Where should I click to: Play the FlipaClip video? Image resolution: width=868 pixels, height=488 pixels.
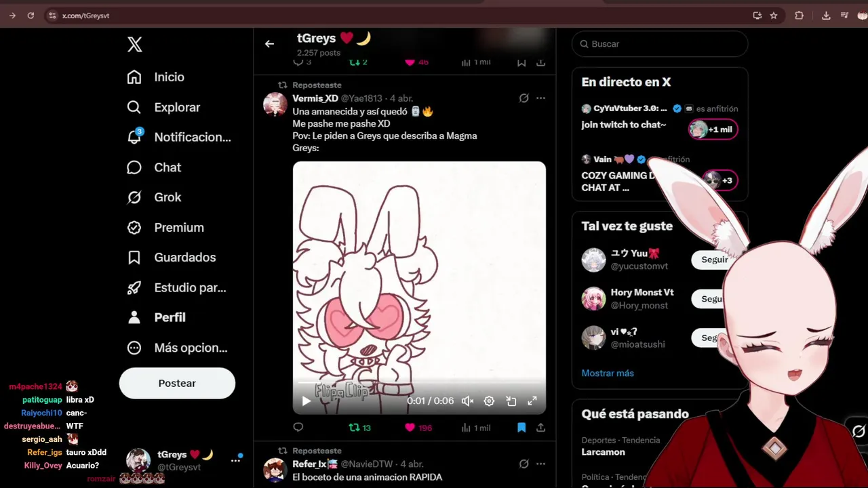click(306, 401)
